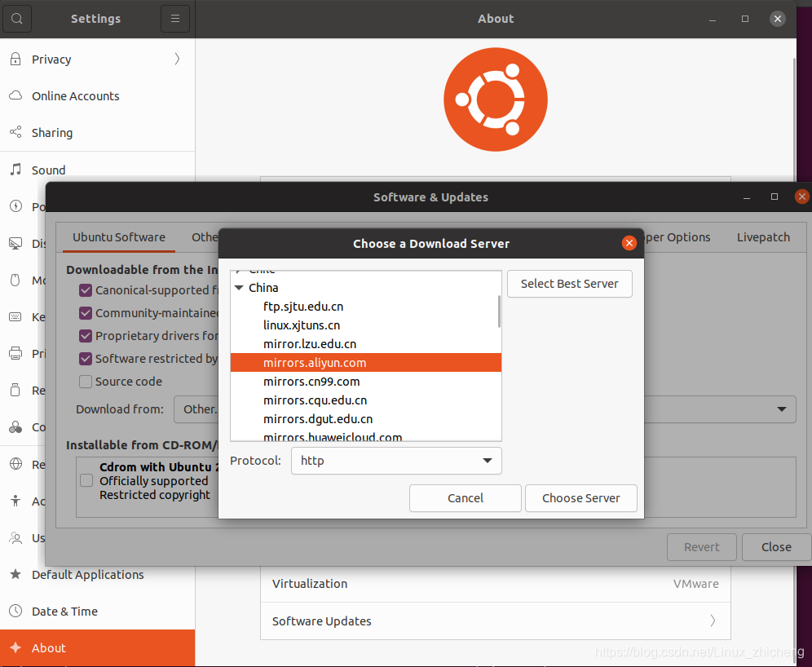The height and width of the screenshot is (667, 812).
Task: Click the Choose Server button
Action: [x=581, y=498]
